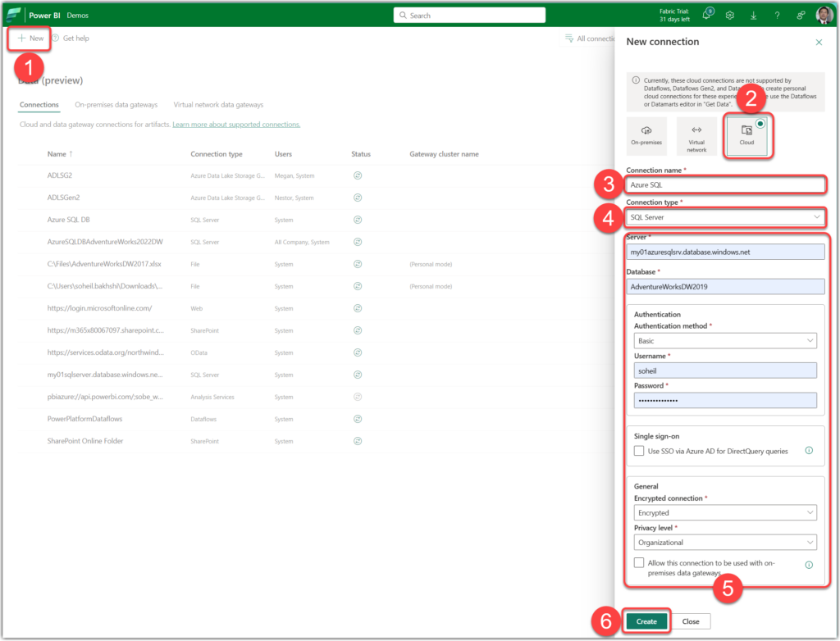840x641 pixels.
Task: Click the SSO info icon
Action: tap(809, 451)
